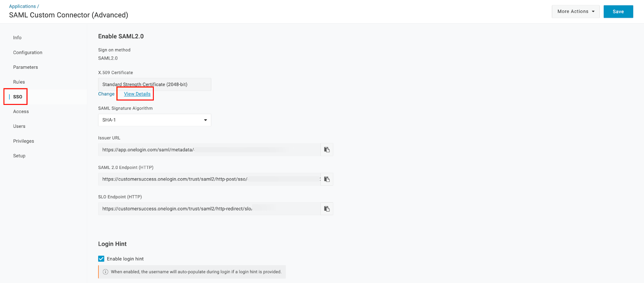Select Parameters in the side menu
644x283 pixels.
25,67
